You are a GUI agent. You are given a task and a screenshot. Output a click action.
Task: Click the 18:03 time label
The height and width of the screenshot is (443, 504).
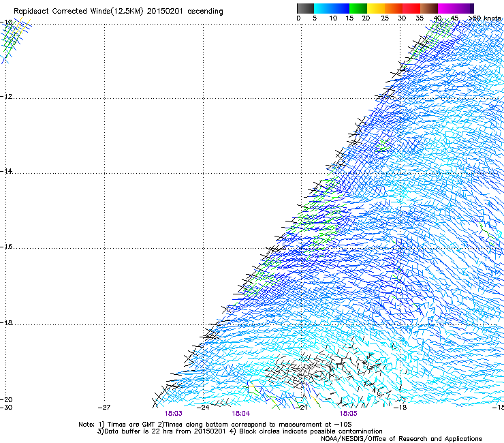173,414
